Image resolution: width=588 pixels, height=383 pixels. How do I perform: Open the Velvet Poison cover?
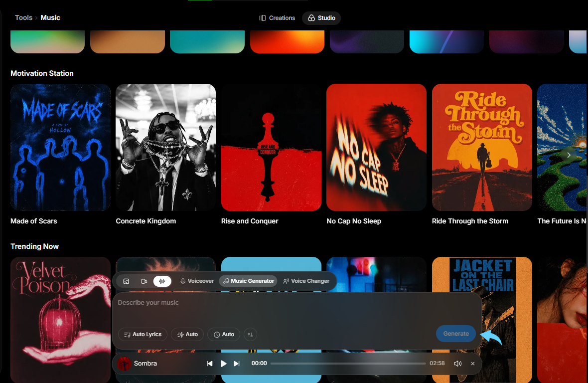point(60,320)
